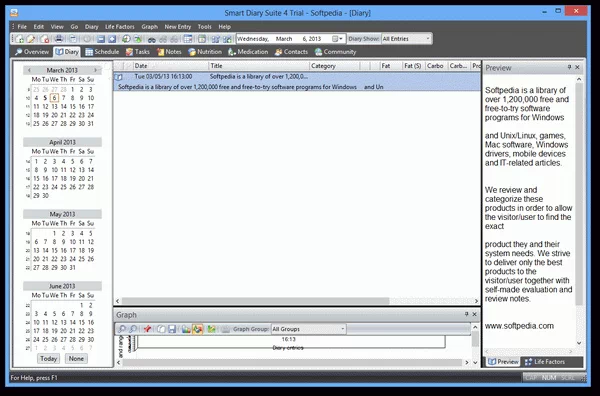Viewport: 600px width, 396px height.
Task: Select the entry dated Tue 03/05/13 16:13:00
Action: [x=297, y=81]
